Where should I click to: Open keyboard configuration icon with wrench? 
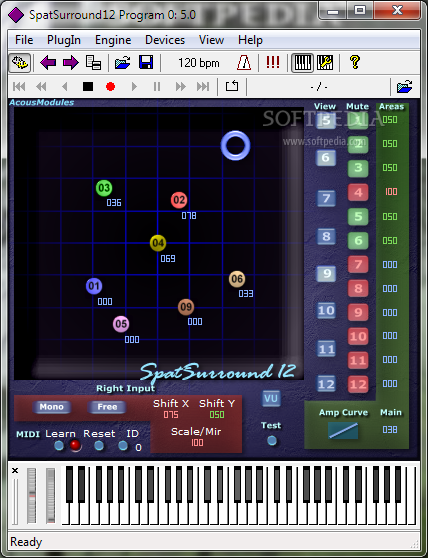[x=325, y=63]
